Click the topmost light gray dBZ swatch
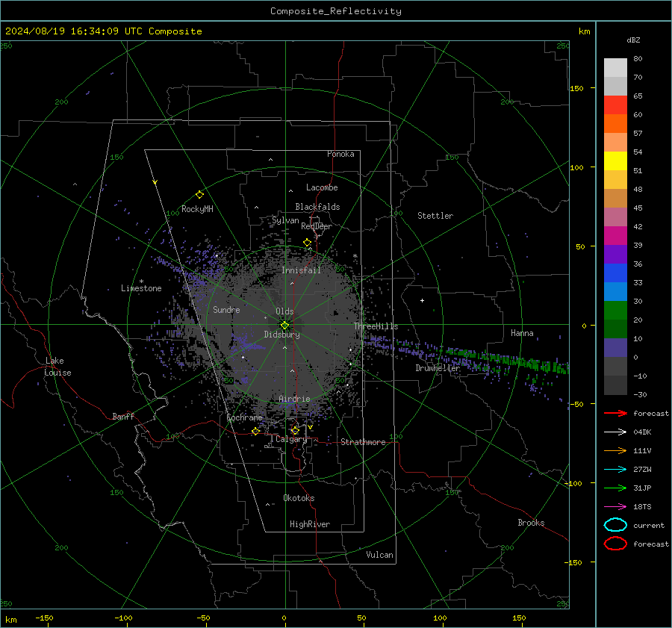This screenshot has height=628, width=672. pyautogui.click(x=615, y=68)
